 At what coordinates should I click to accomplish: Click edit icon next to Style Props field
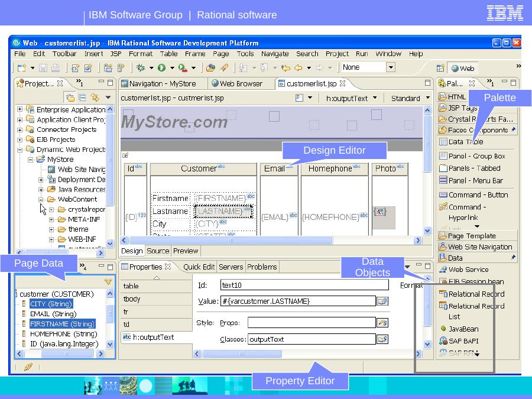click(382, 323)
